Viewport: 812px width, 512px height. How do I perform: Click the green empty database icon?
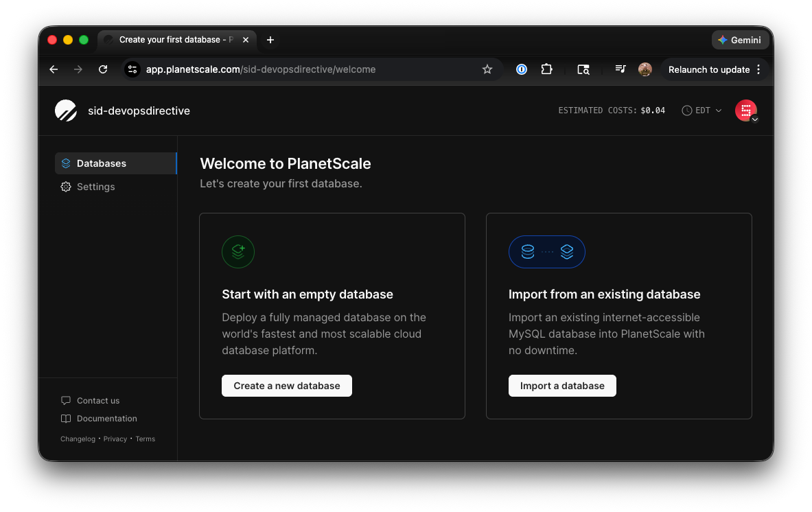(238, 252)
